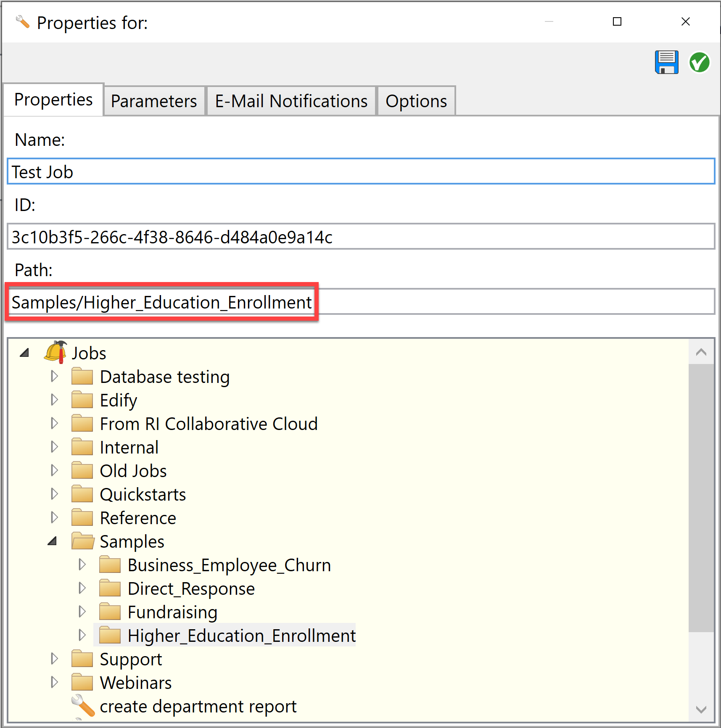Click the wrench icon beside create department report
Viewport: 721px width, 728px height.
83,706
